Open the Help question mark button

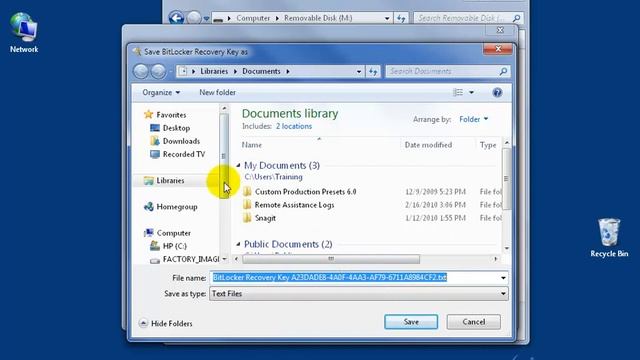[497, 93]
